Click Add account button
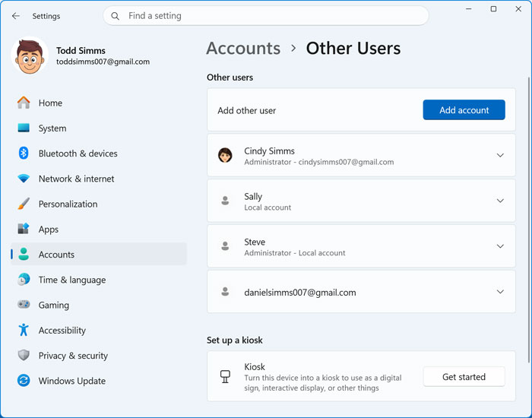This screenshot has height=418, width=532. pyautogui.click(x=464, y=110)
